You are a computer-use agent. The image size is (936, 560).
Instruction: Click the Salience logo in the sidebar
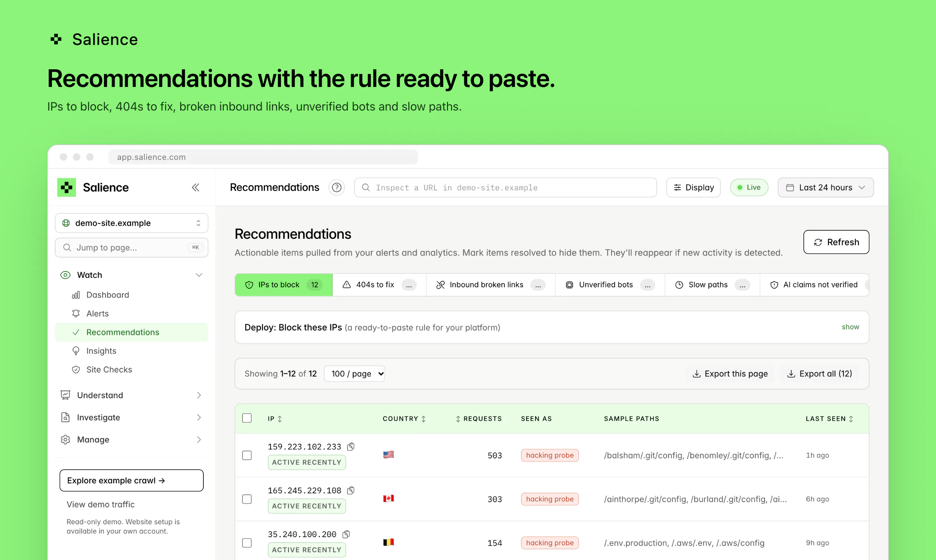66,187
